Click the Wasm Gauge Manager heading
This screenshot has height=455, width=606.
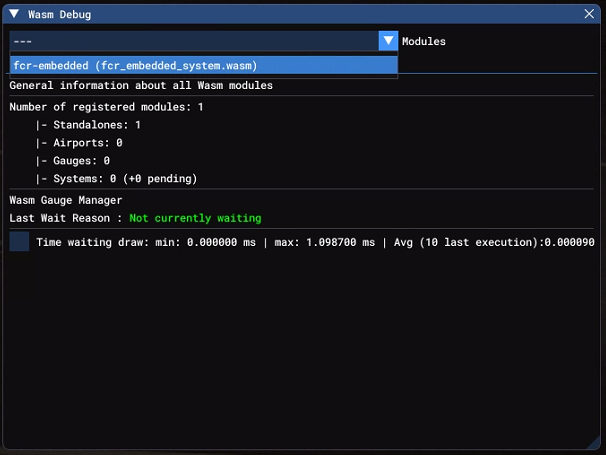[x=66, y=200]
